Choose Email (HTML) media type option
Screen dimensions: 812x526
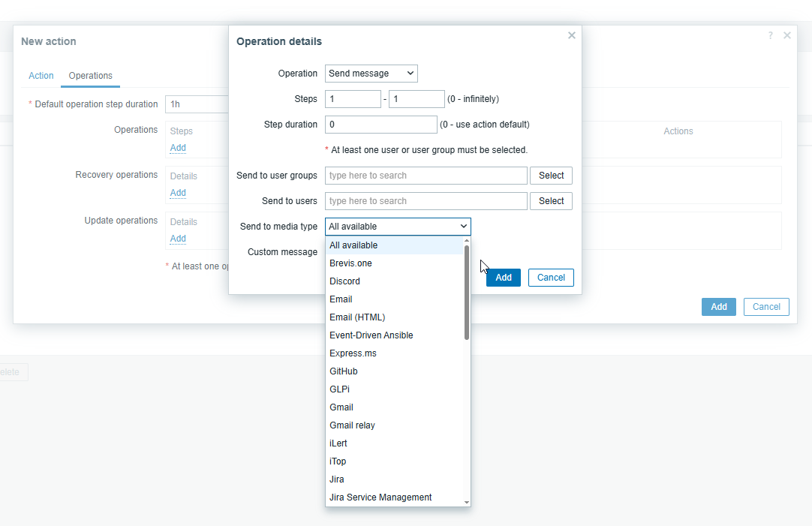[x=357, y=317]
